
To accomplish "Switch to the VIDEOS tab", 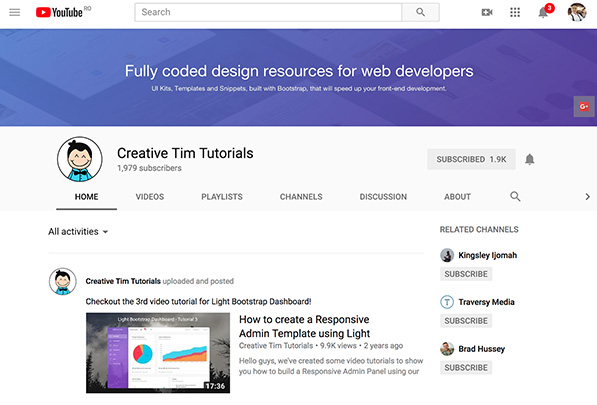I will tap(150, 197).
